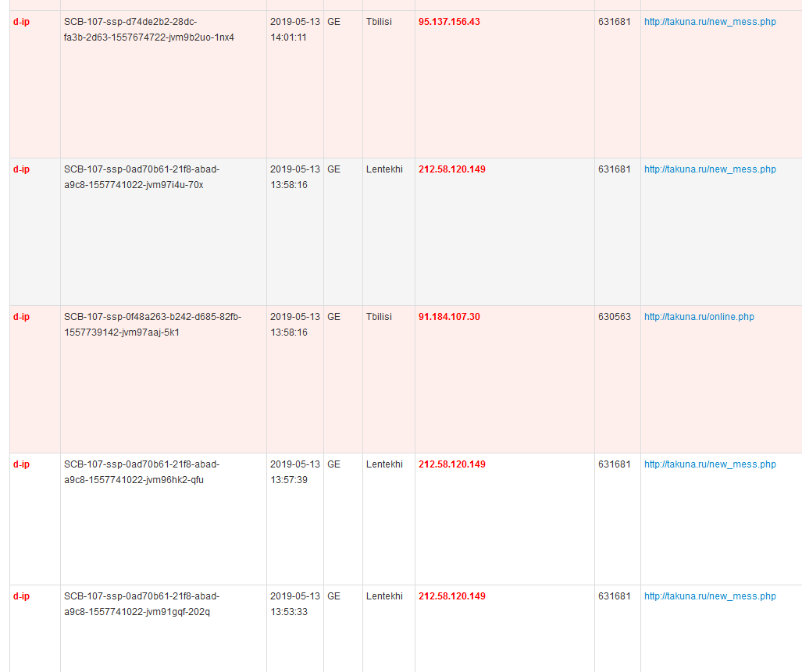Click the 14:01:11 timestamp cell
The image size is (802, 672).
pos(294,30)
